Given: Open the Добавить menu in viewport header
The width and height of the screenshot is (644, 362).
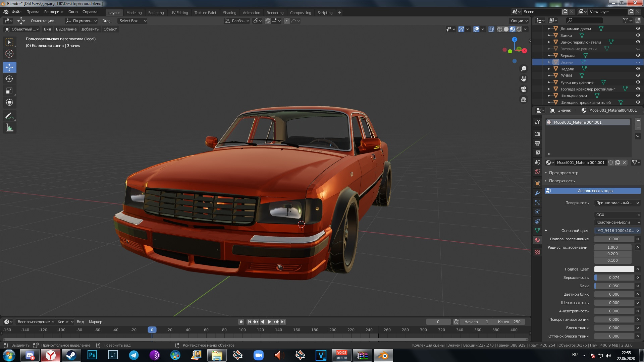Looking at the screenshot, I should pyautogui.click(x=90, y=29).
